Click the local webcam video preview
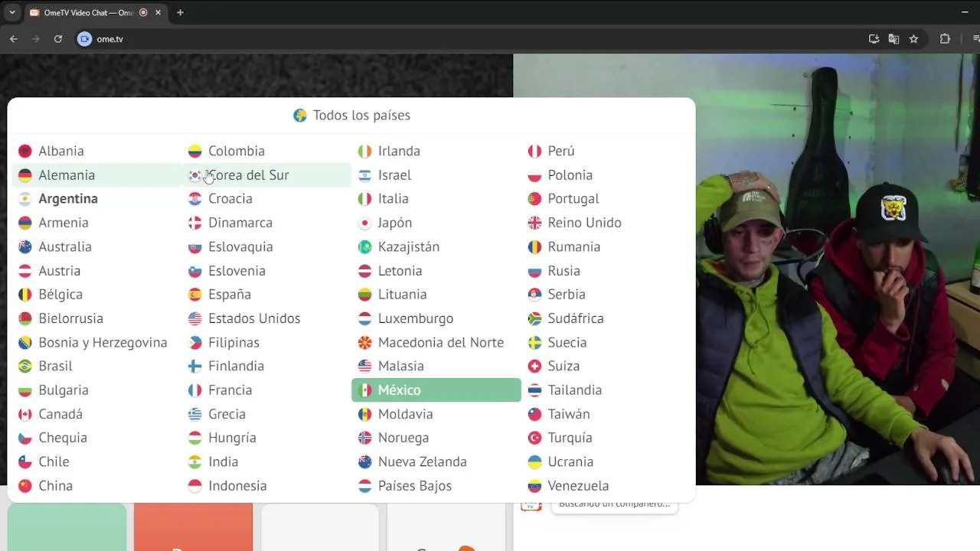980x551 pixels. tap(838, 269)
